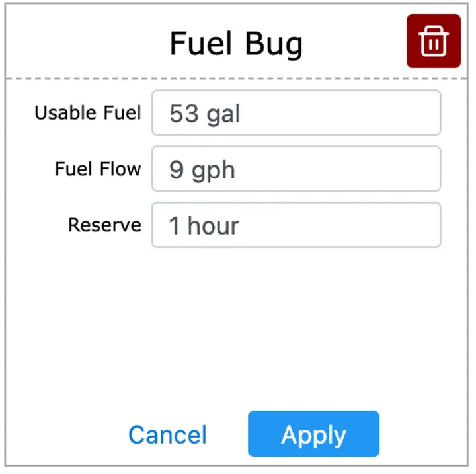This screenshot has height=474, width=476.
Task: Click the 'Reserve' label text
Action: point(104,225)
